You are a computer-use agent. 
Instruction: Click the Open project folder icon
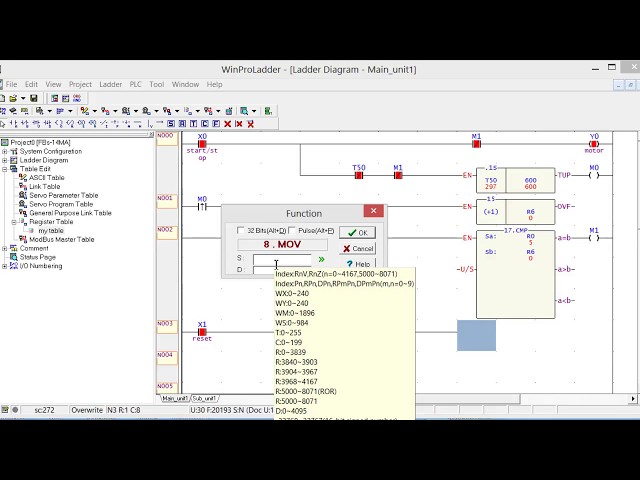click(x=13, y=98)
